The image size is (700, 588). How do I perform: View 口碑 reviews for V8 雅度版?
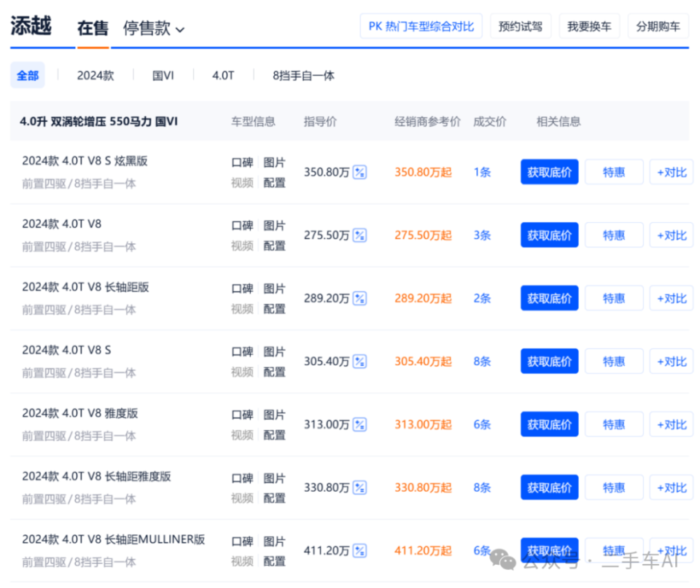(242, 415)
